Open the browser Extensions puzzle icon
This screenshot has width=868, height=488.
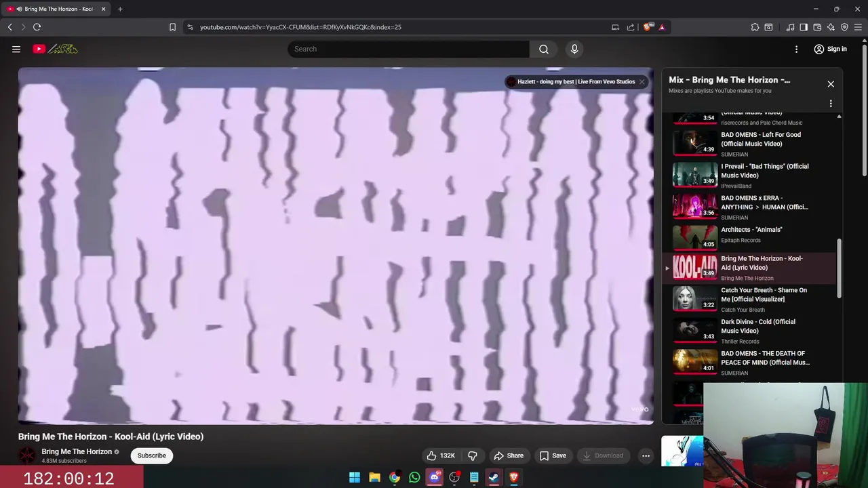(755, 27)
